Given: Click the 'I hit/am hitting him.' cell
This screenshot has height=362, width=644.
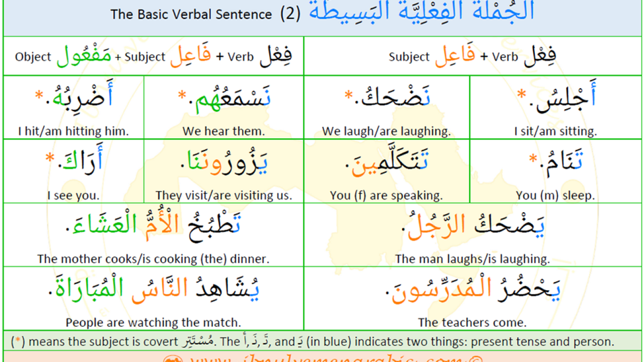Looking at the screenshot, I should (x=73, y=108).
